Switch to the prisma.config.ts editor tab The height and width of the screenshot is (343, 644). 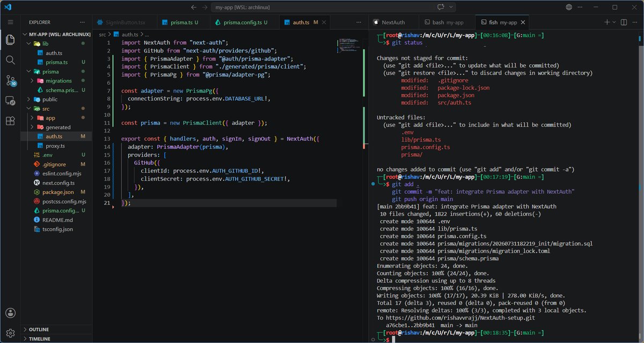(244, 23)
